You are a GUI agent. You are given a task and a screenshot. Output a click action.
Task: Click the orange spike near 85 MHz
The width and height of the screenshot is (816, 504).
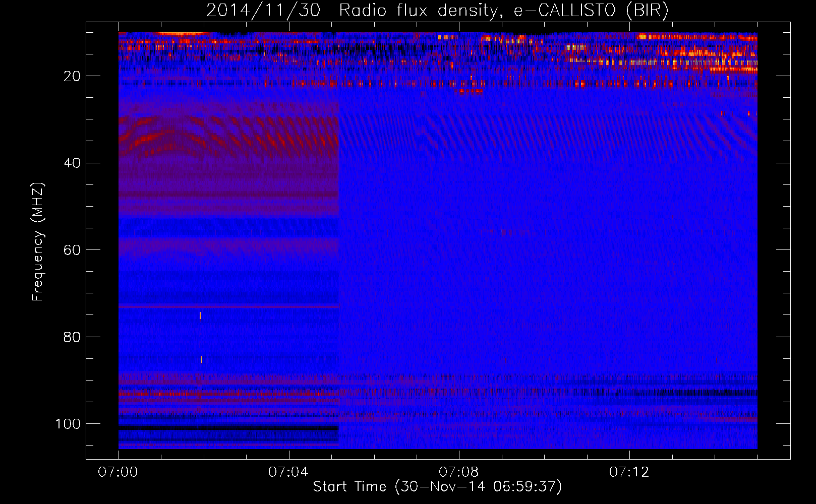201,359
